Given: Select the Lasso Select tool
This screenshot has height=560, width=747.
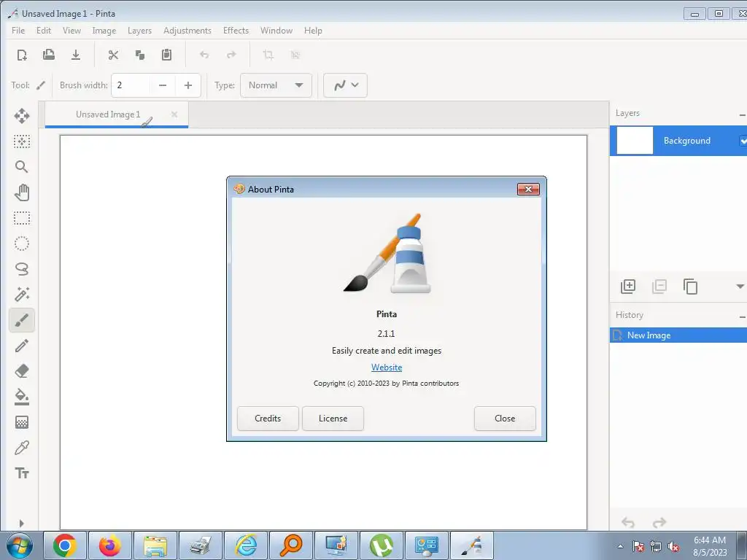Looking at the screenshot, I should [22, 269].
